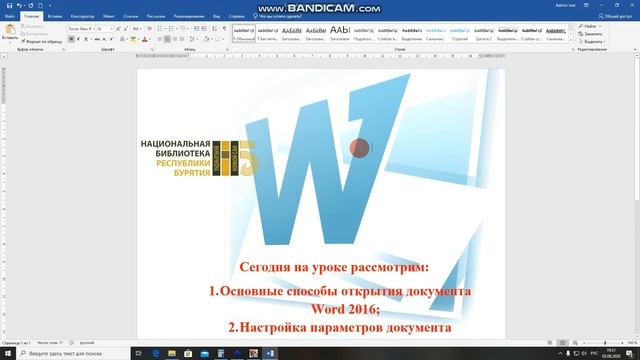Switch to Read Mode view in status bar

tap(550, 343)
